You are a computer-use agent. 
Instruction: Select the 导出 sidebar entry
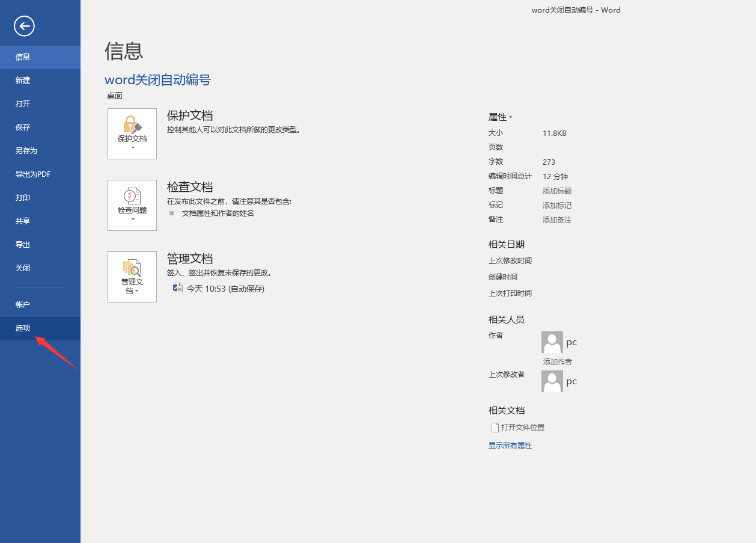40,245
